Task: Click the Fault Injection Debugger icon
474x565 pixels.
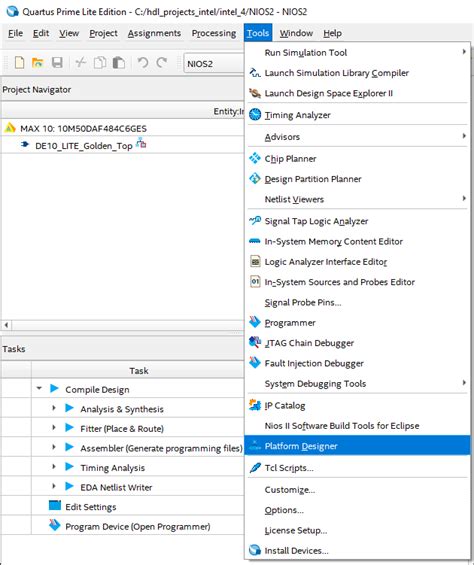Action: pyautogui.click(x=255, y=362)
